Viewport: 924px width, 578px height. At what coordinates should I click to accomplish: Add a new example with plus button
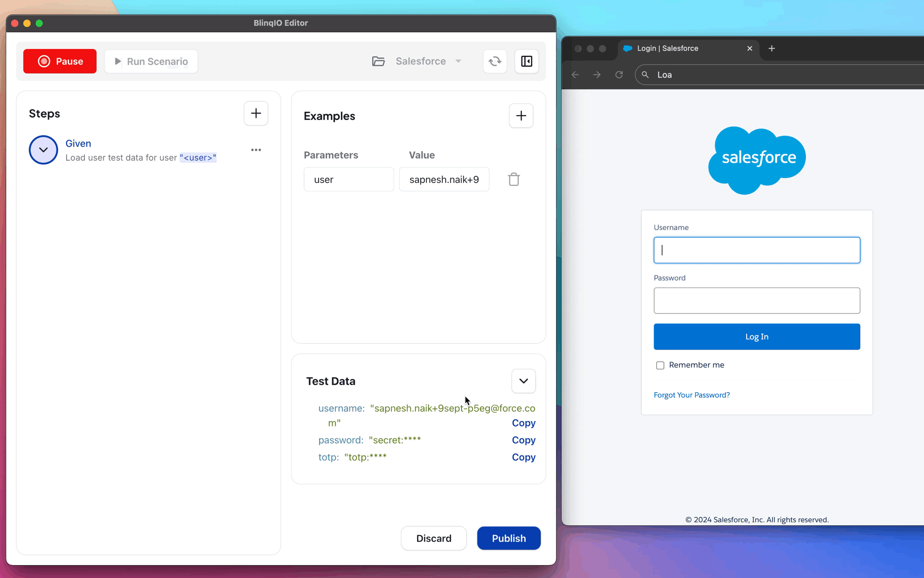521,116
